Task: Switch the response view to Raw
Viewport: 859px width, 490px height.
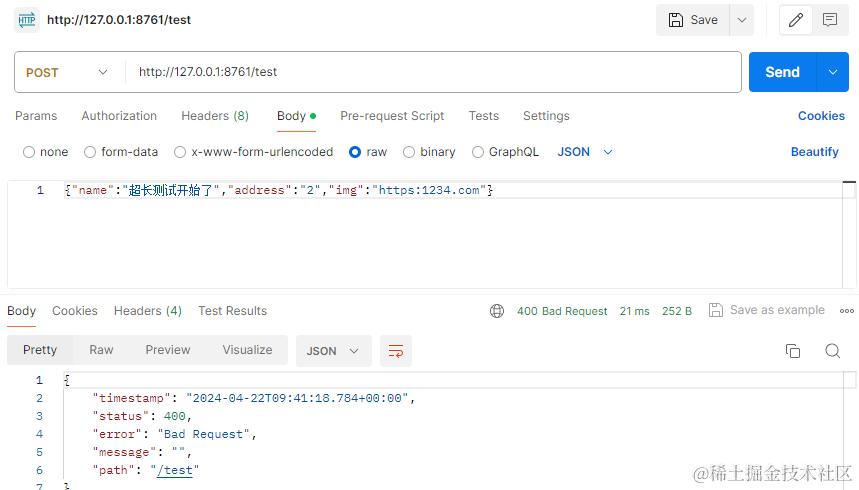Action: (x=101, y=350)
